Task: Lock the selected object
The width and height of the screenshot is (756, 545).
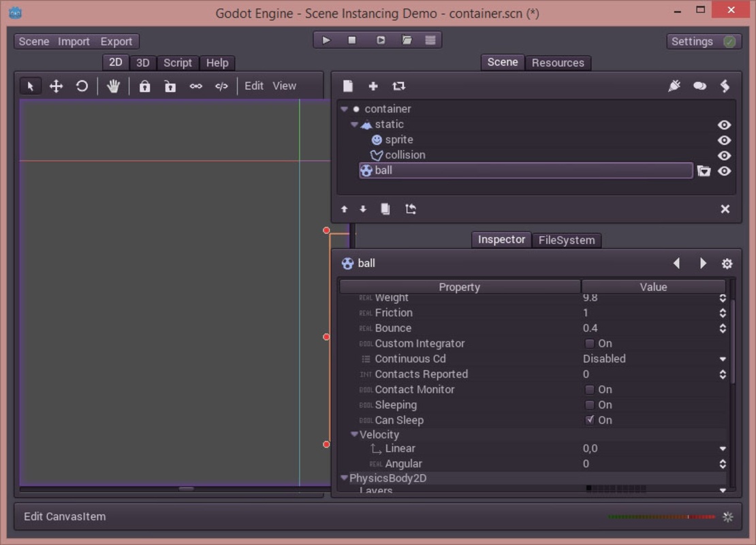Action: (x=144, y=87)
